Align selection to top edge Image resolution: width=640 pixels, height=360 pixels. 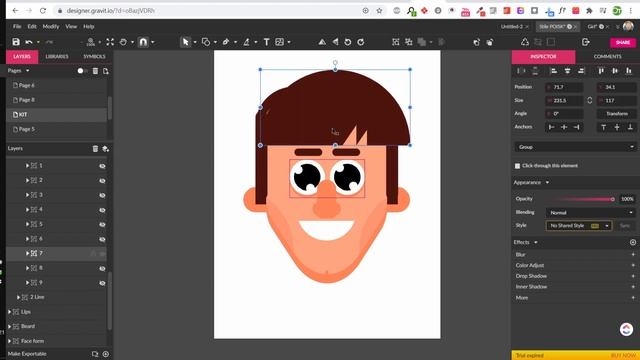[x=601, y=71]
